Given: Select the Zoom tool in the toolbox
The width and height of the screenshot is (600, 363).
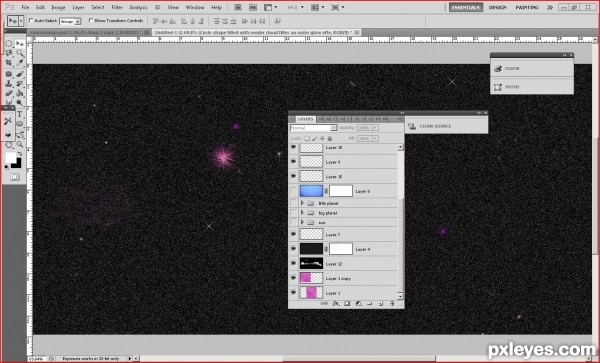Looking at the screenshot, I should click(x=20, y=145).
